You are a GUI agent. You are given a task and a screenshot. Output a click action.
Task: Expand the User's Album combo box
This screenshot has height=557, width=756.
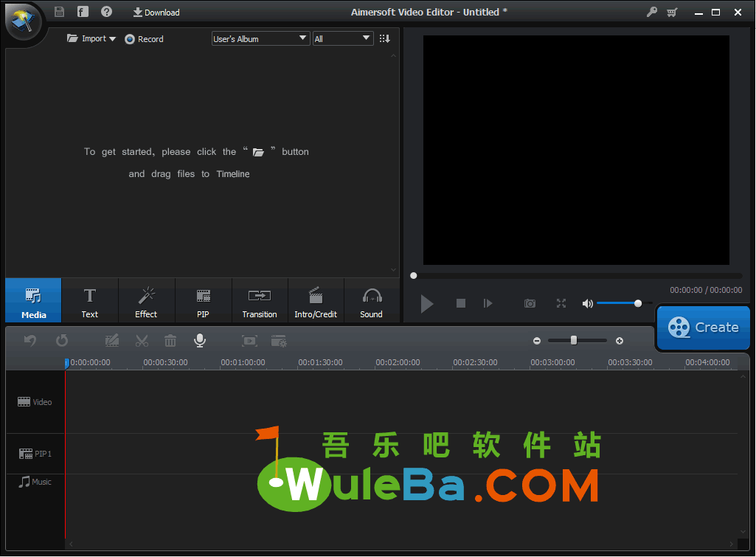[x=260, y=38]
